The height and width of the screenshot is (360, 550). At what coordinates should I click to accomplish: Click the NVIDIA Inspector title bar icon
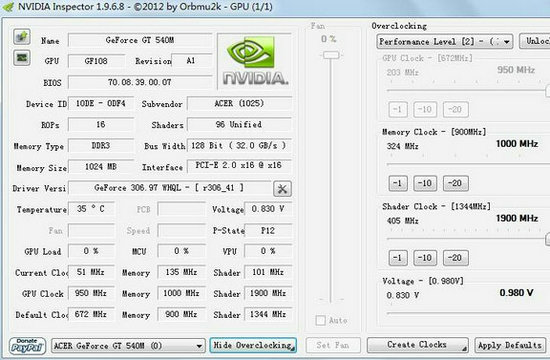(x=8, y=6)
